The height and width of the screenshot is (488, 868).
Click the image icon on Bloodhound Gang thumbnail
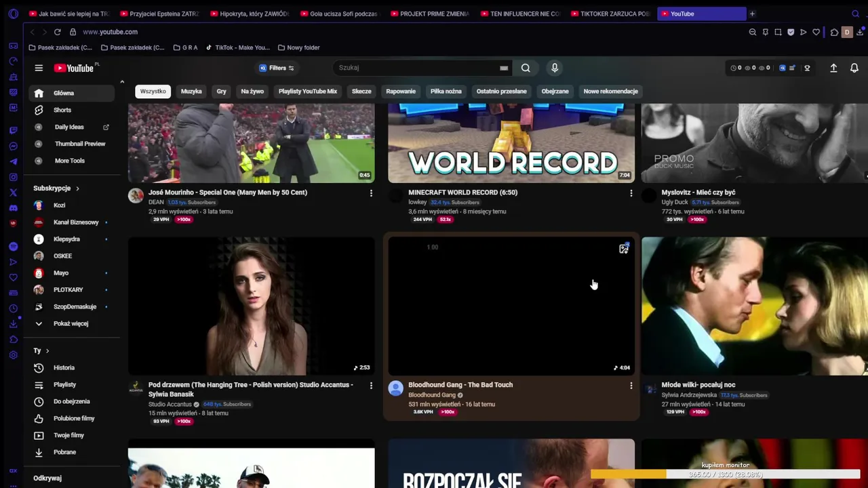point(624,249)
